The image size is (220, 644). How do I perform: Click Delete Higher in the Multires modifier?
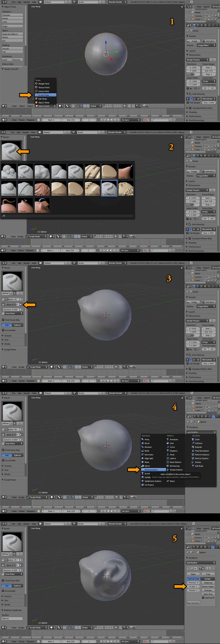[208, 586]
